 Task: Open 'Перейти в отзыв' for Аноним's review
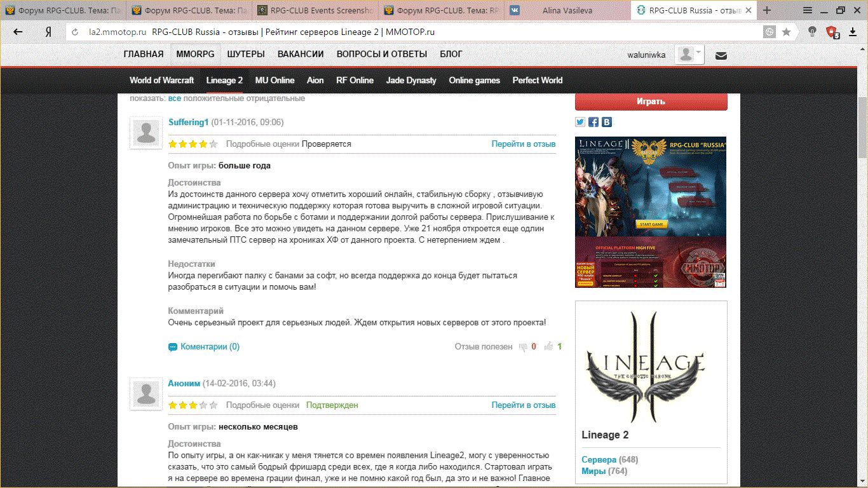point(524,405)
